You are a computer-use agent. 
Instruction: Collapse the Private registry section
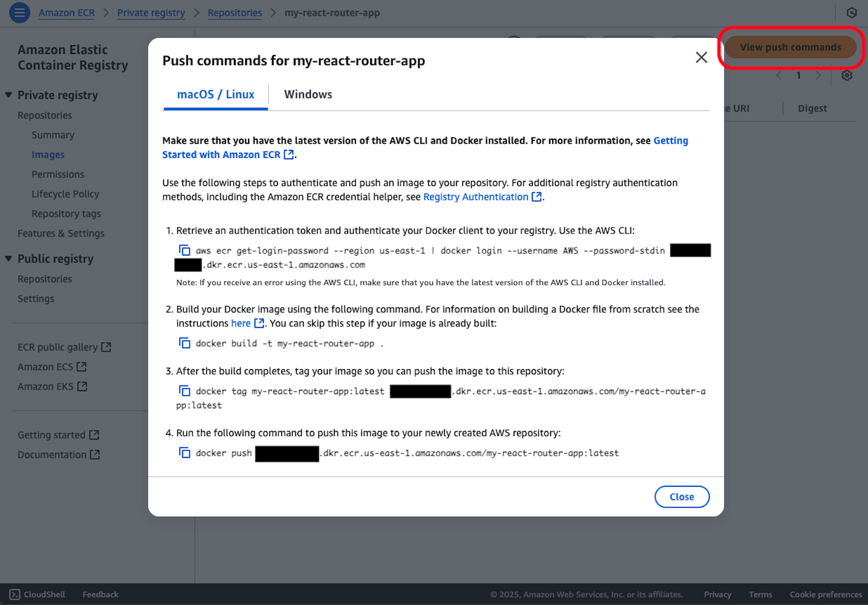pyautogui.click(x=8, y=94)
